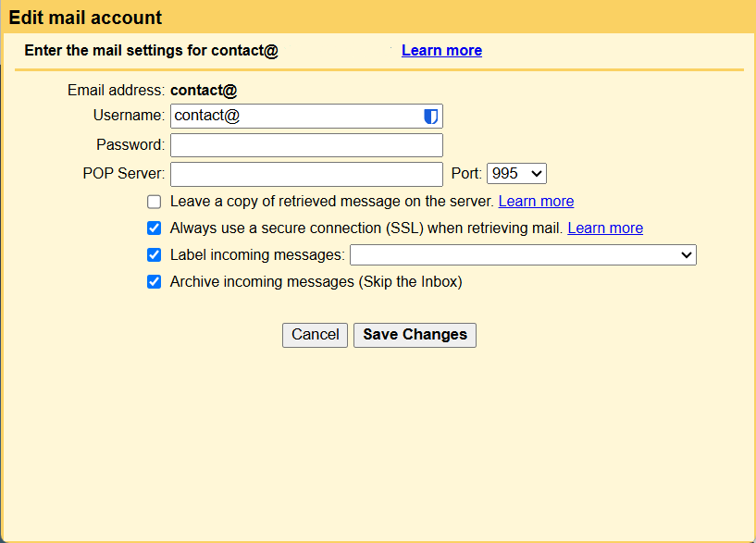Focus the POP Server input field
The image size is (756, 543).
coord(306,174)
